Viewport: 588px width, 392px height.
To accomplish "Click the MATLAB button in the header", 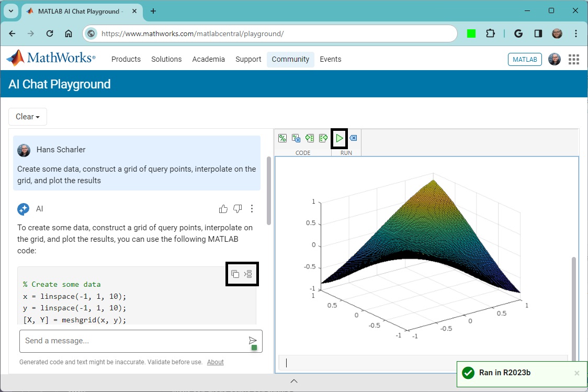I will [525, 59].
